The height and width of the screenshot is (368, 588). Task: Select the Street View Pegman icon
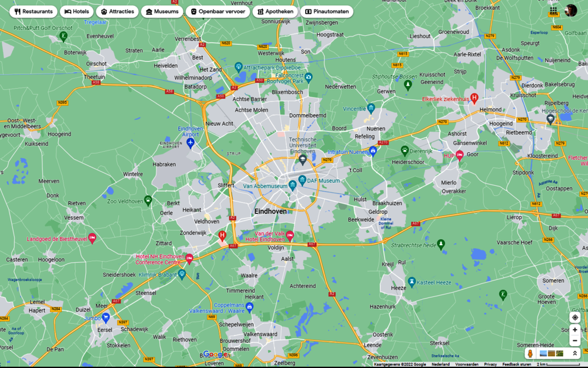(530, 353)
